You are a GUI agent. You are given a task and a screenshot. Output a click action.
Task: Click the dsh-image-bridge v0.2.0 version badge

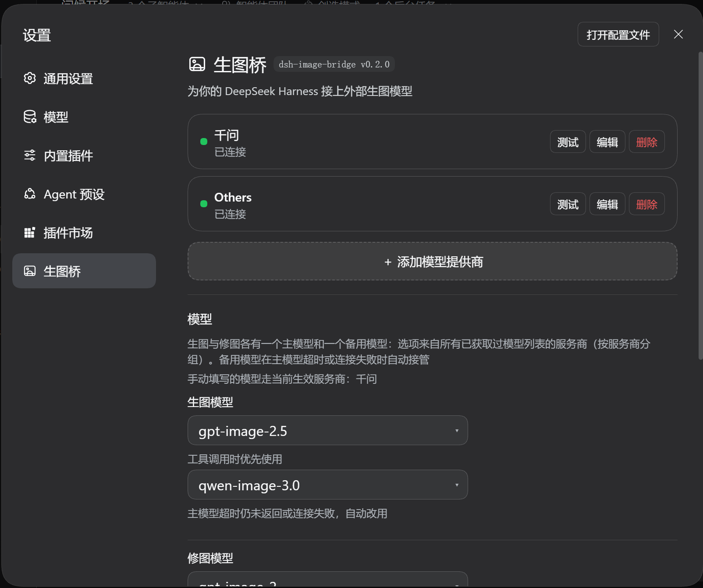tap(334, 64)
